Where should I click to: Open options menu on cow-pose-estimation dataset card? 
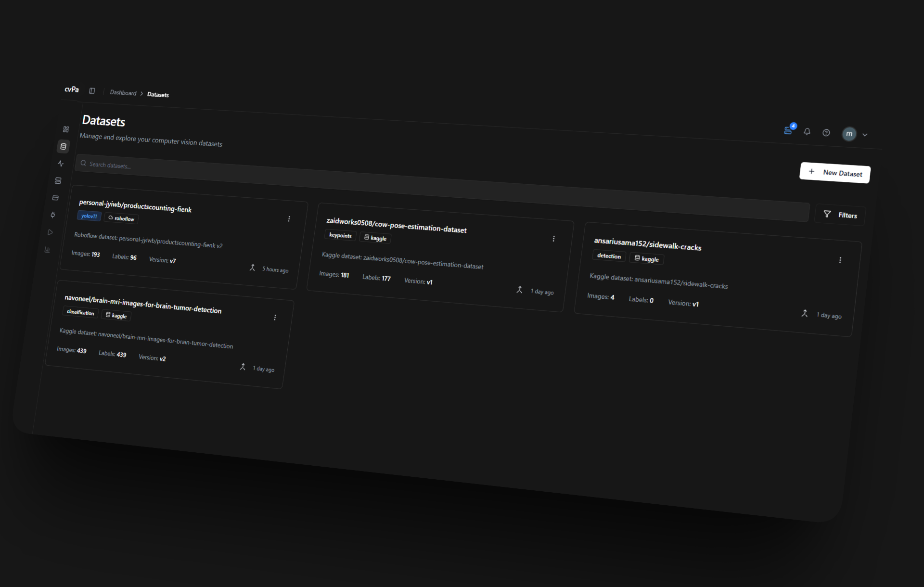pyautogui.click(x=554, y=238)
